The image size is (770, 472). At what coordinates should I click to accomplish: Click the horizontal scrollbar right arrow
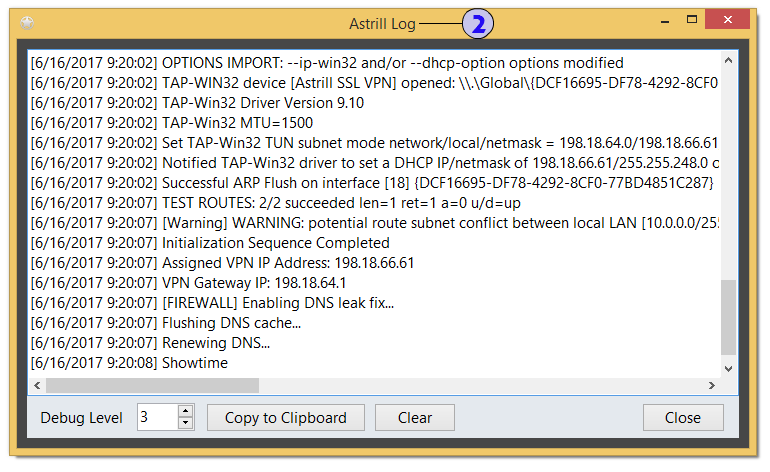[x=712, y=386]
